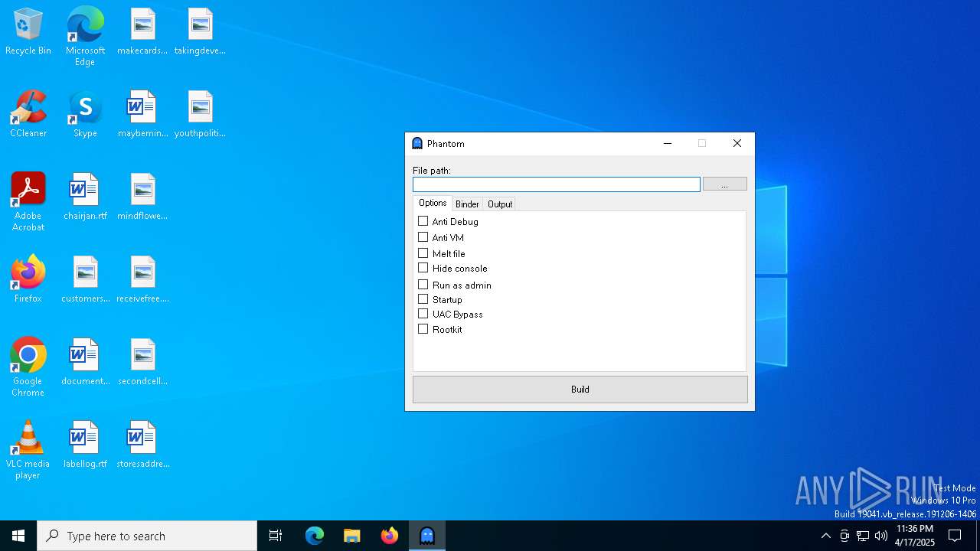Select the chairjan.rtf document icon
Viewport: 980px width, 551px height.
click(85, 197)
